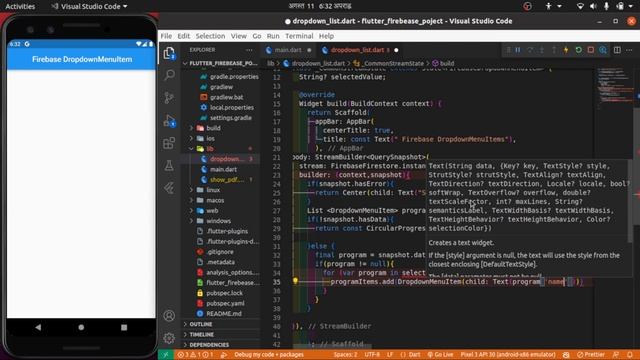Viewport: 640px width, 360px height.
Task: Click the lightbulb quick fix on line 35
Action: point(295,281)
